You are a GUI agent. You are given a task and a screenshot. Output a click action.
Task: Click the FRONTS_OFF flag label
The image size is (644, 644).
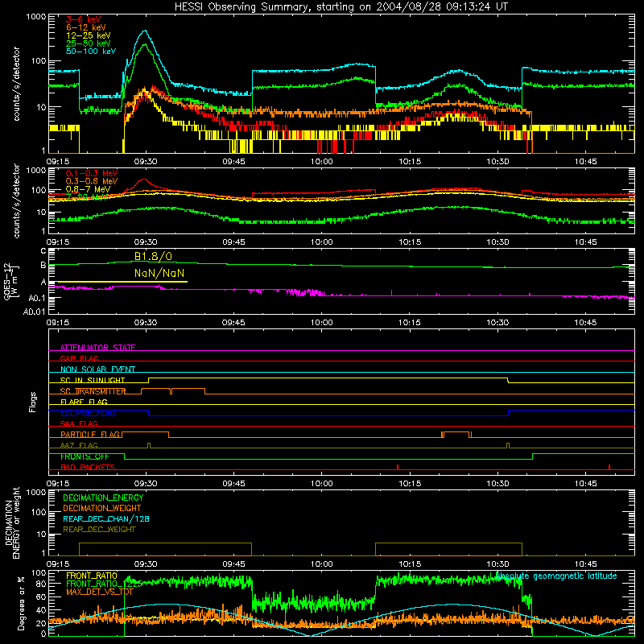click(x=85, y=456)
